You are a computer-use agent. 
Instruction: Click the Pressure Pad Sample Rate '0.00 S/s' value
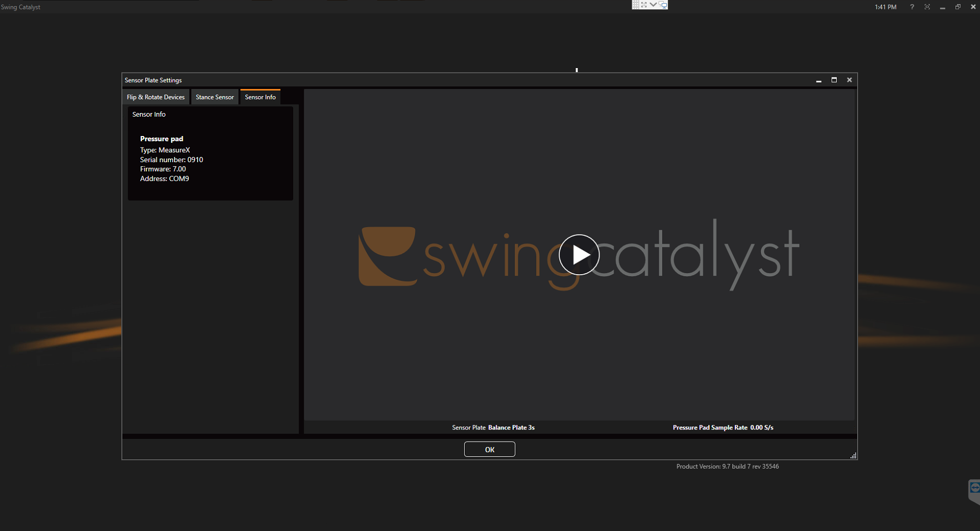(x=762, y=427)
